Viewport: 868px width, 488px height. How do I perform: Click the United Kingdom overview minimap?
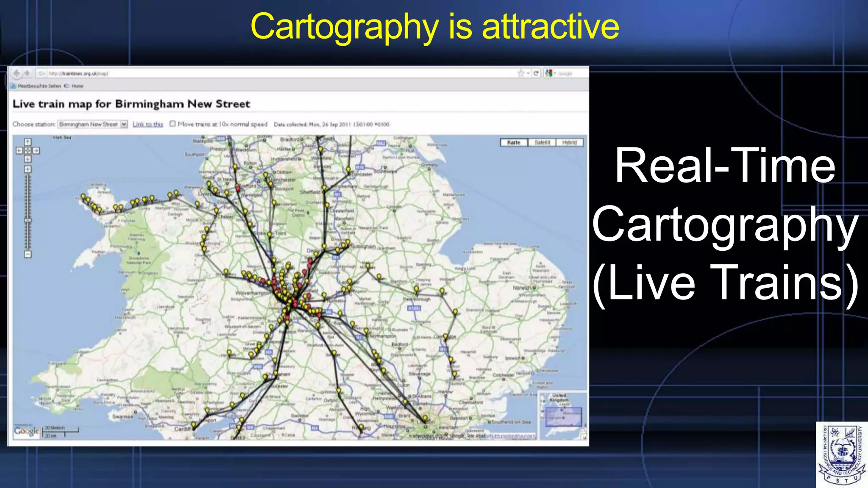click(x=563, y=416)
